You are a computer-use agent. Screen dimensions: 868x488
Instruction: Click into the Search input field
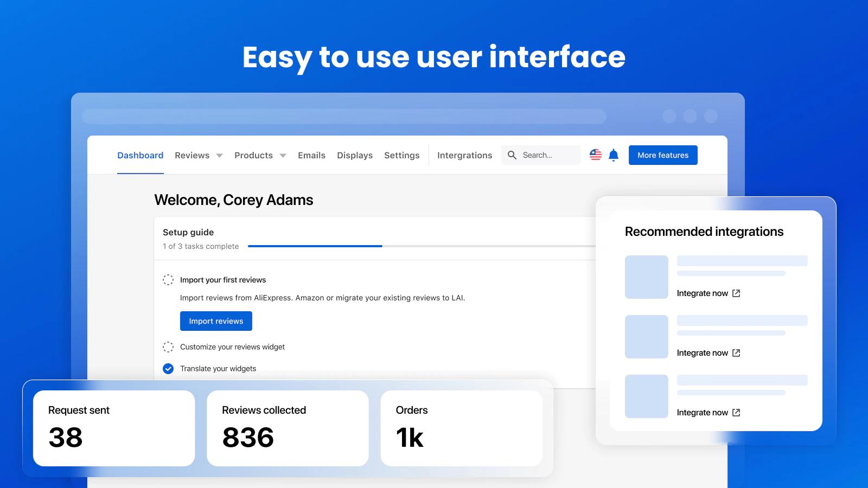548,155
